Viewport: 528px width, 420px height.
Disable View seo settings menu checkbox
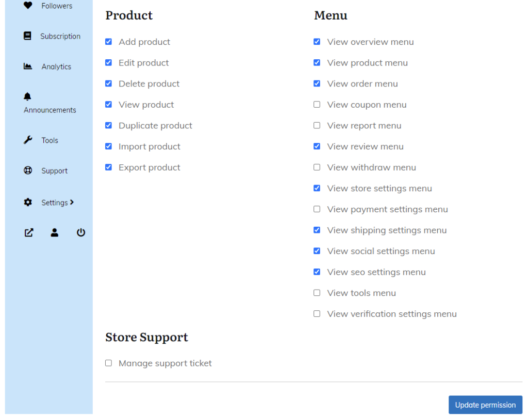[x=317, y=272]
